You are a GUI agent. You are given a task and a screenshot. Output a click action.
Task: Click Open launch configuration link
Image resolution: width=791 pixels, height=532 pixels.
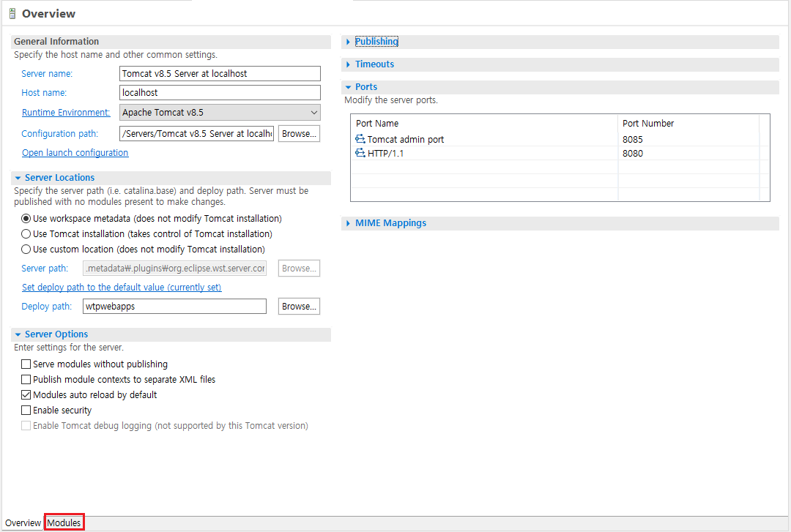(x=75, y=152)
